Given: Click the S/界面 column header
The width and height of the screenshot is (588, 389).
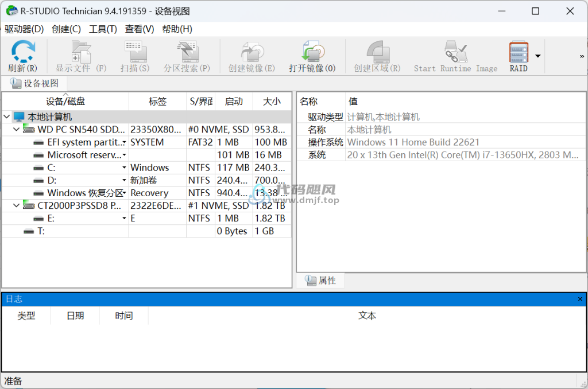Looking at the screenshot, I should [200, 102].
